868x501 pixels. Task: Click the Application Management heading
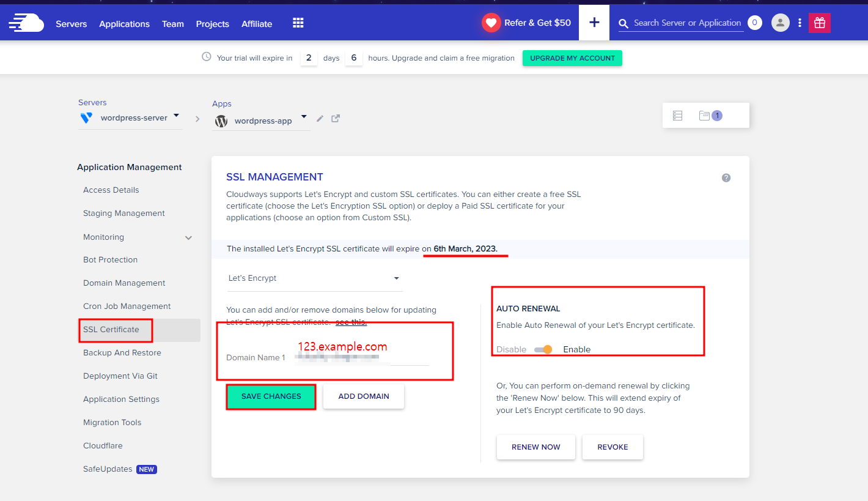130,167
